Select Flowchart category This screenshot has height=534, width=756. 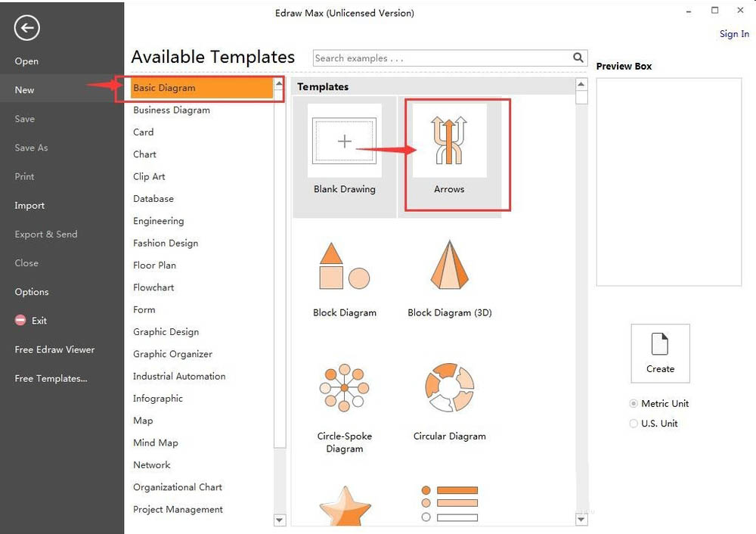point(153,287)
